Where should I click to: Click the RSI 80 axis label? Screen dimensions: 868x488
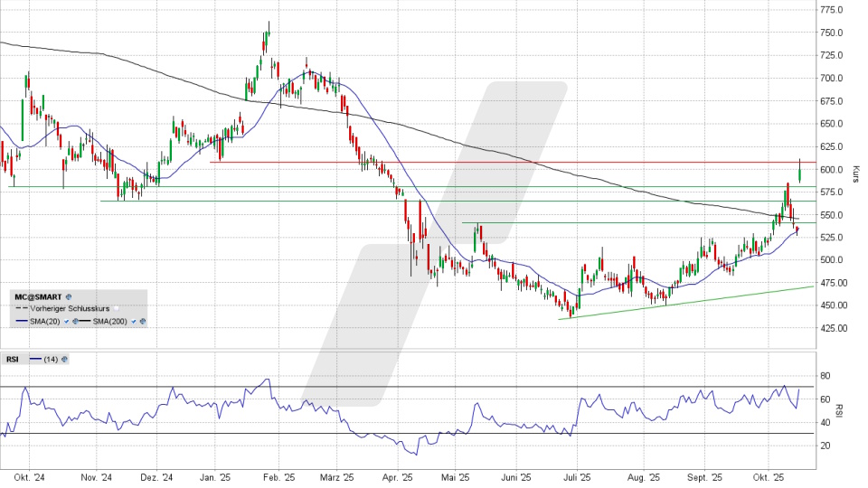pos(825,376)
